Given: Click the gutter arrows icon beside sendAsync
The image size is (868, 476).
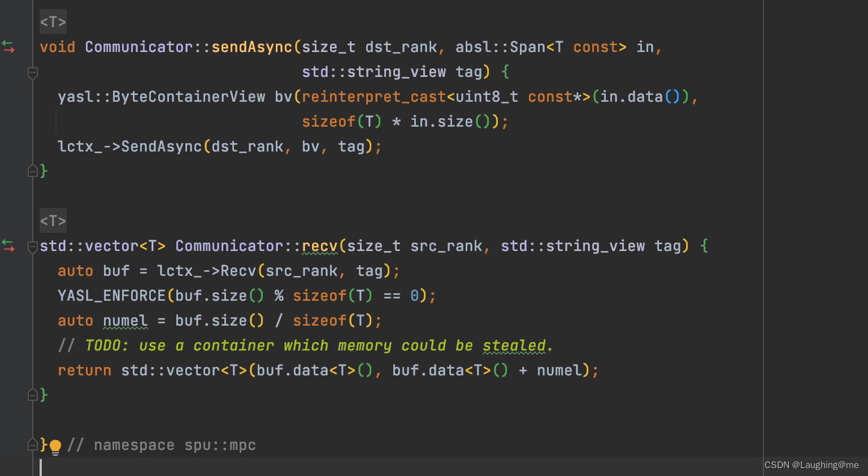Looking at the screenshot, I should [x=8, y=47].
